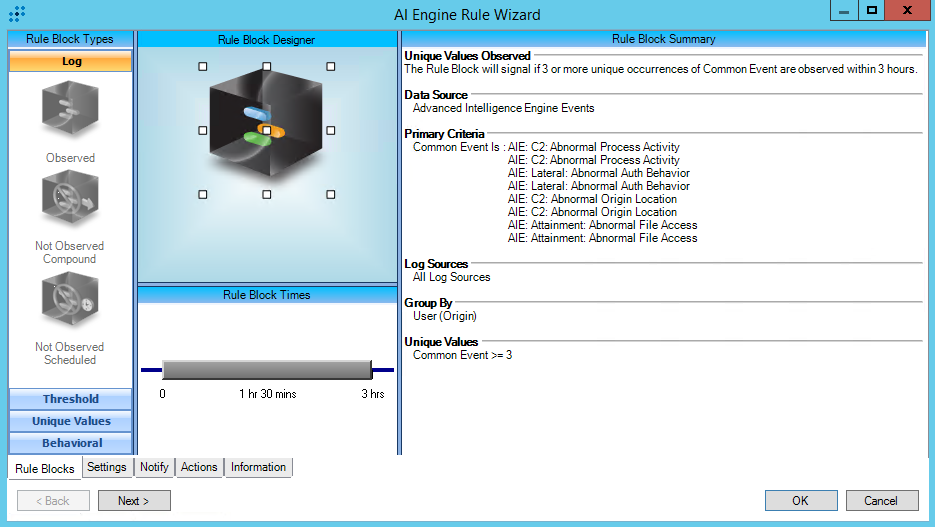Viewport: 935px width, 527px height.
Task: Expand the Log rule block types section
Action: click(70, 61)
